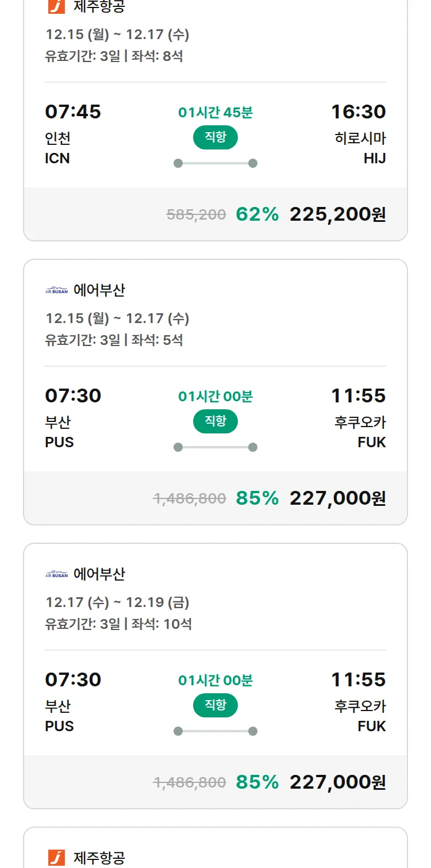This screenshot has height=868, width=431.
Task: Tap the 직항 badge on the 5-seat Air Busan flight
Action: [x=215, y=421]
